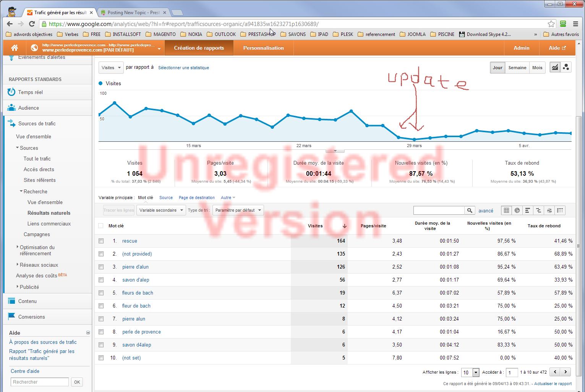Image resolution: width=585 pixels, height=392 pixels.
Task: Select the Mois time granularity
Action: tap(537, 68)
